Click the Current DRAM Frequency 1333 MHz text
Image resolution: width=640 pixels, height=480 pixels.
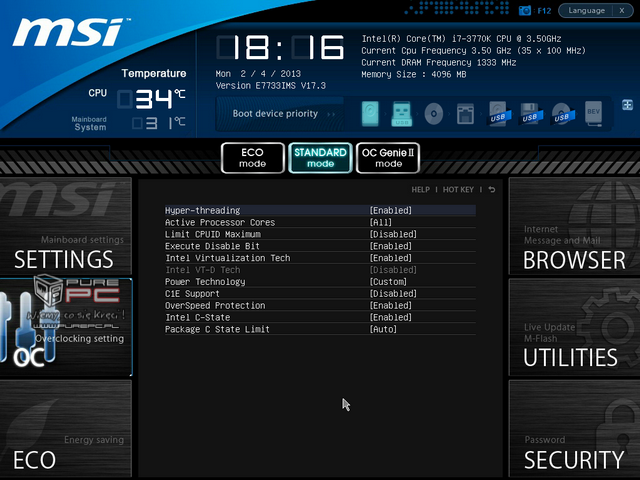coord(439,62)
